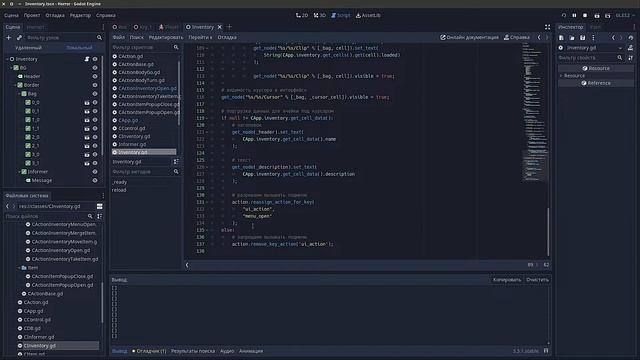Image resolution: width=640 pixels, height=360 pixels.
Task: Collapse the Informer node
Action: point(19,172)
